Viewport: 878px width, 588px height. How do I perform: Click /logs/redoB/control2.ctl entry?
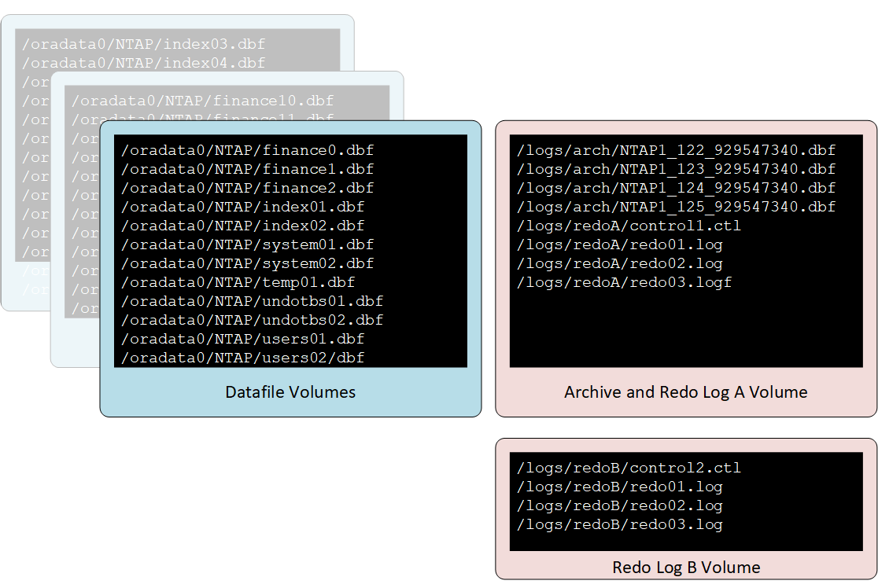[x=629, y=469]
